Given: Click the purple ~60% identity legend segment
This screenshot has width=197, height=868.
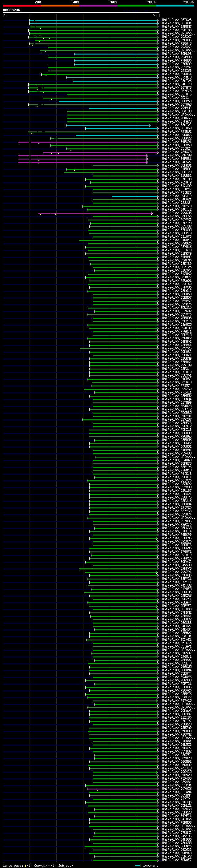Looking at the screenshot, I should (99, 6).
